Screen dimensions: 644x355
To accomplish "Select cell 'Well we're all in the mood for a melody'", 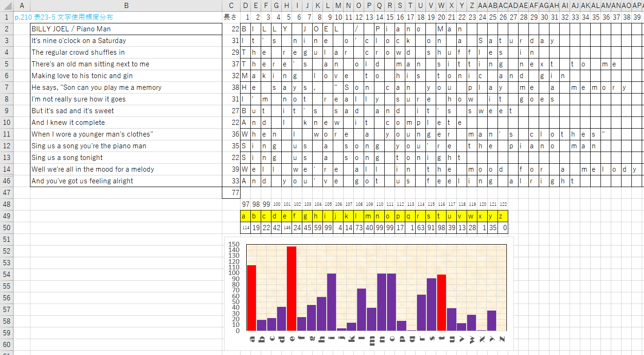I will pyautogui.click(x=126, y=169).
